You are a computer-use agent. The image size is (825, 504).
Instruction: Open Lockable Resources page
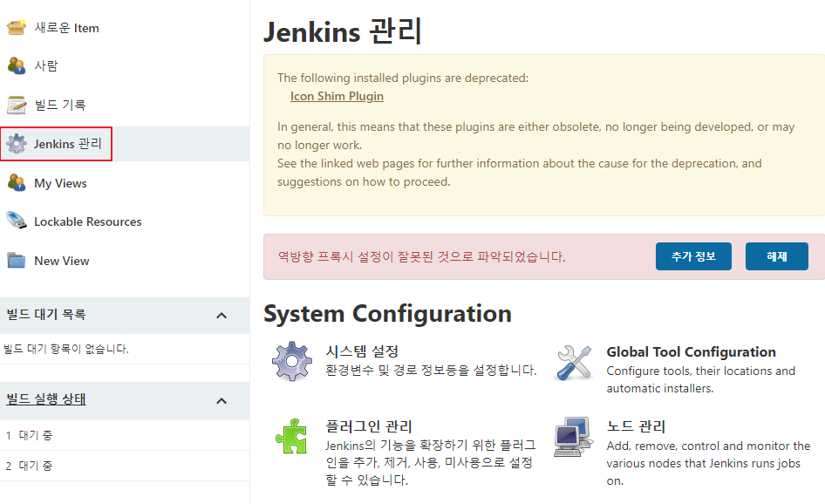pos(88,221)
